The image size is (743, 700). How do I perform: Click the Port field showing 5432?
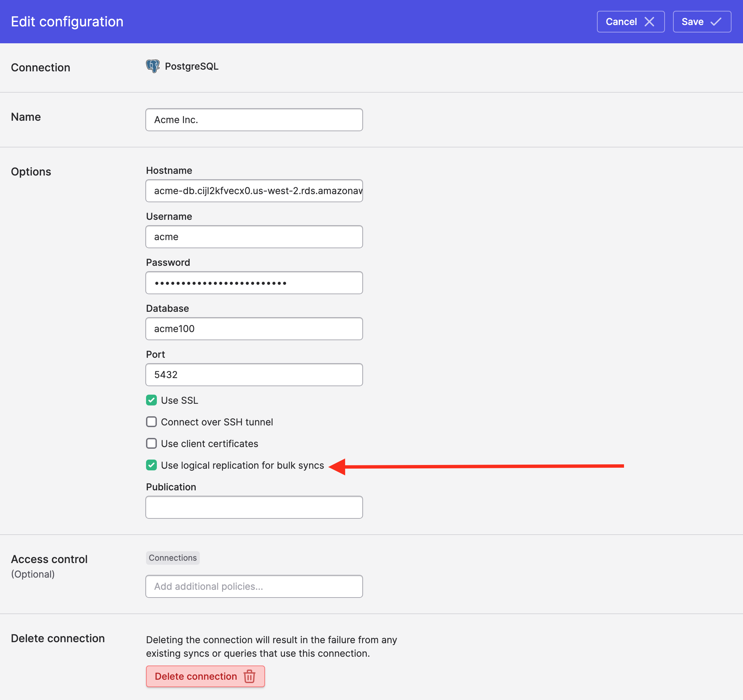pyautogui.click(x=254, y=375)
